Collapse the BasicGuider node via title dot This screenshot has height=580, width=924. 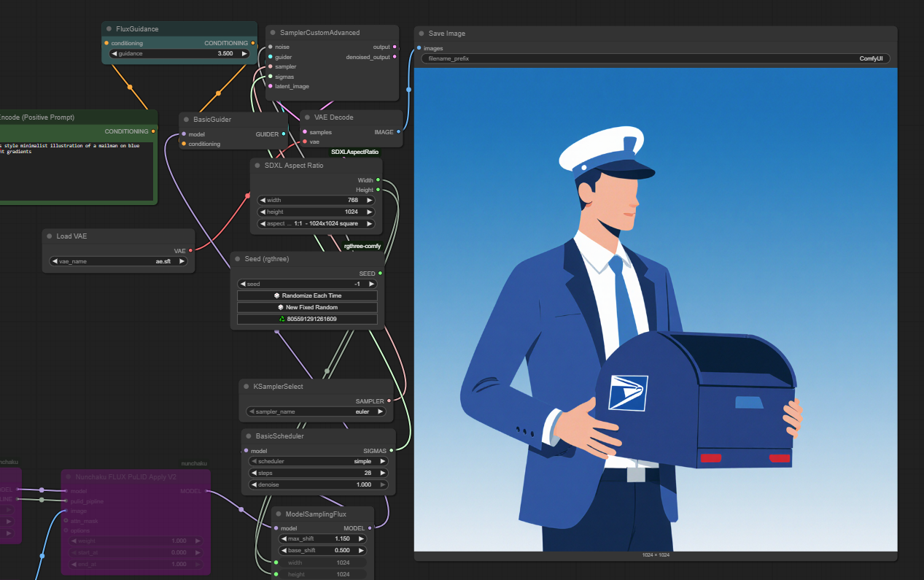pos(186,120)
